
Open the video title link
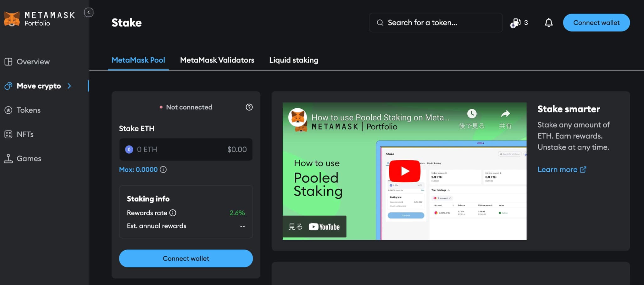point(380,117)
